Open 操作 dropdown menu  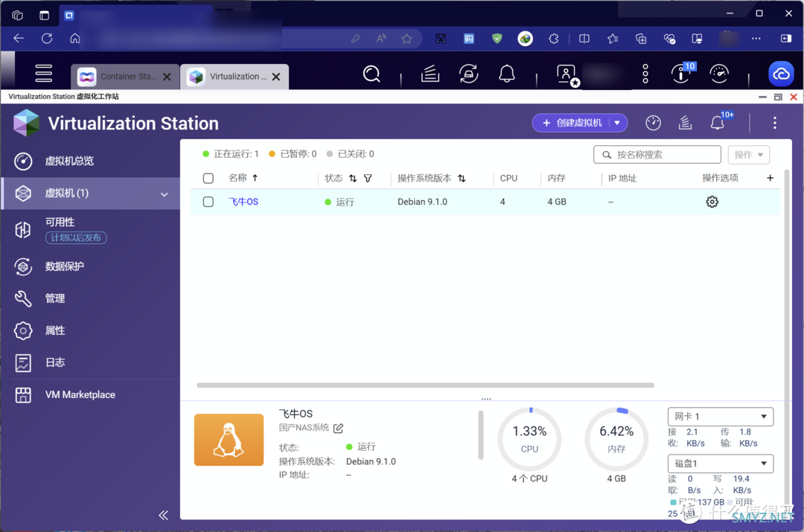(x=749, y=155)
